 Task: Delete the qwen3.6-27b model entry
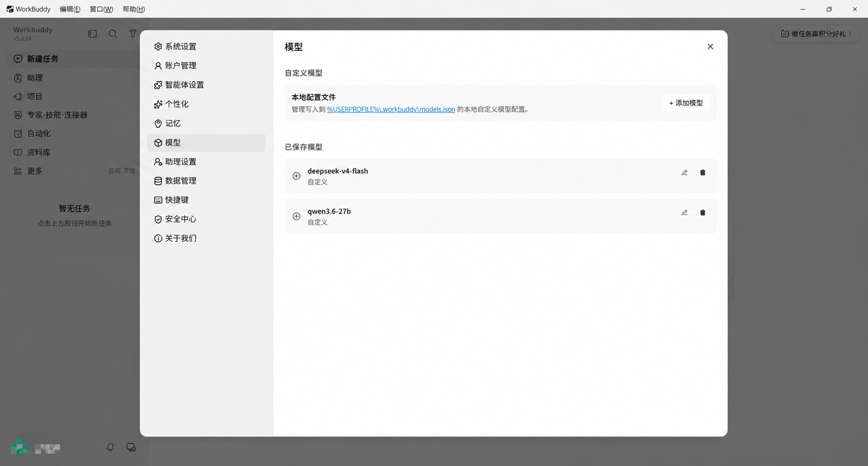pos(703,212)
